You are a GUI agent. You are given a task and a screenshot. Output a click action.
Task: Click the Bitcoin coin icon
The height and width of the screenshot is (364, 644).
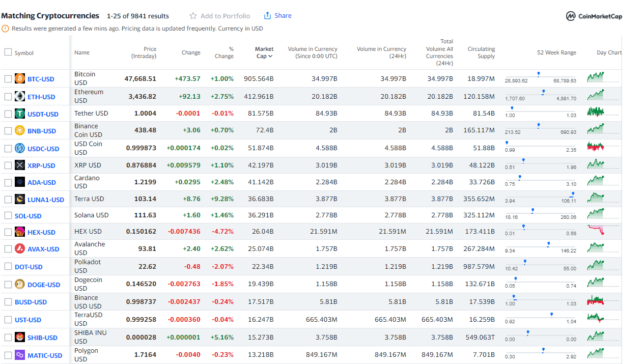point(20,79)
